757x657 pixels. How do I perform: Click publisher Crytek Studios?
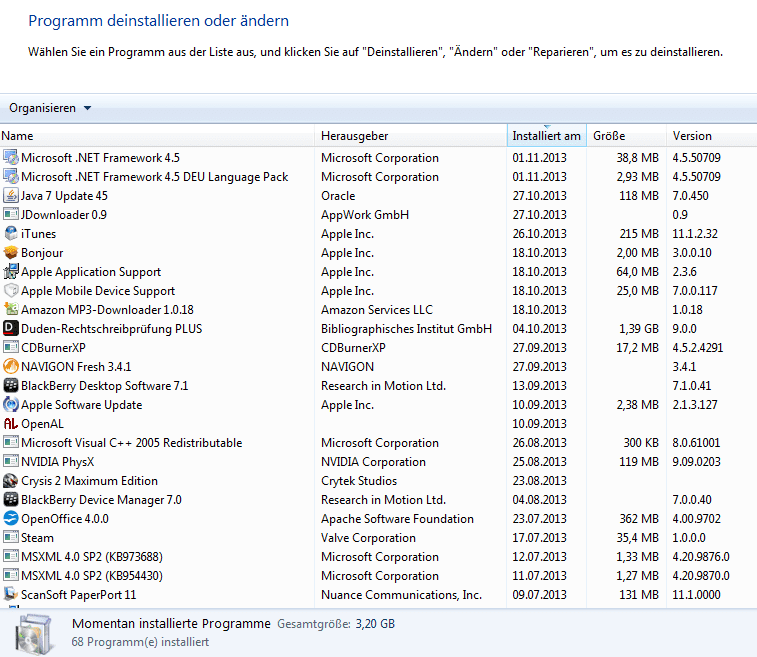click(x=359, y=481)
